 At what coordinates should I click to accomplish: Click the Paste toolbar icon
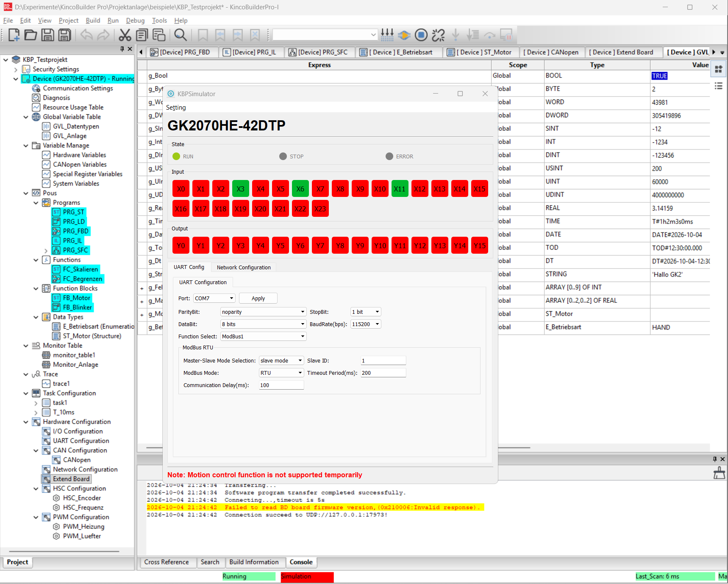[x=159, y=35]
